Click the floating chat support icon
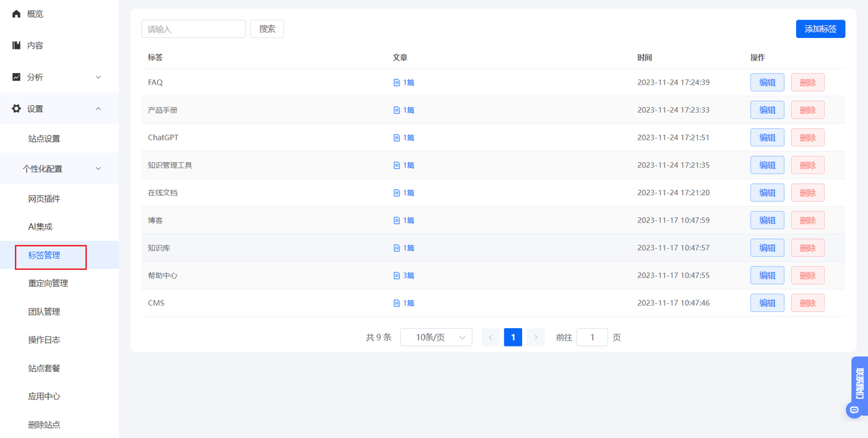This screenshot has width=868, height=438. (854, 410)
